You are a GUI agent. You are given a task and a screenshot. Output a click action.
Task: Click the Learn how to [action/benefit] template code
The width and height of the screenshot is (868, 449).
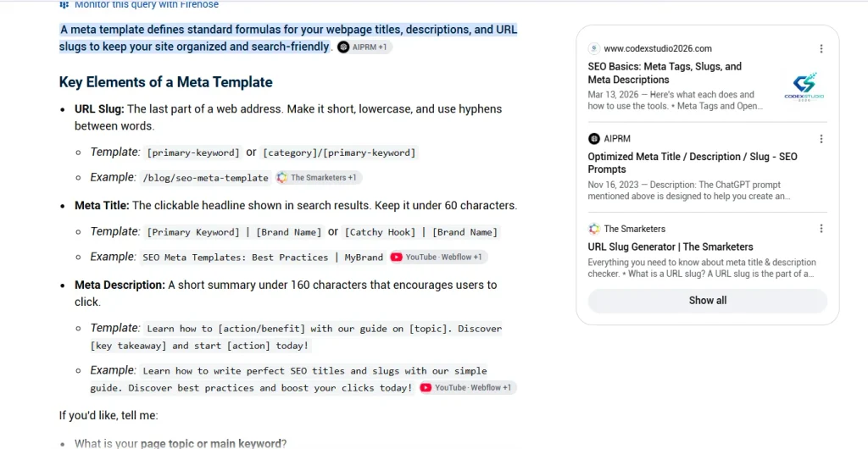click(296, 337)
